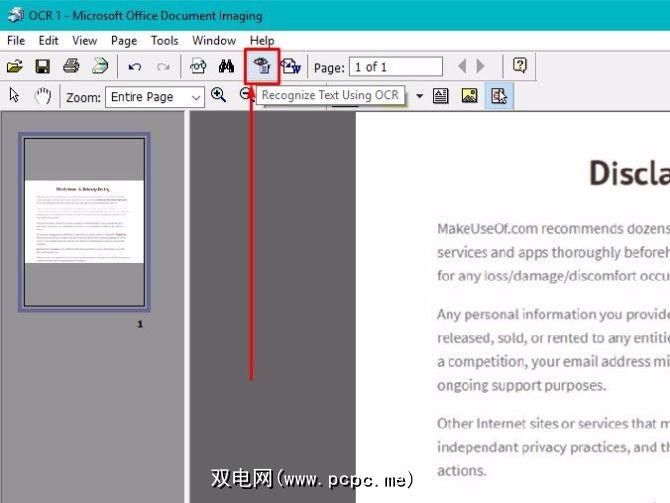
Task: Click the binoculars Find icon
Action: pyautogui.click(x=226, y=66)
